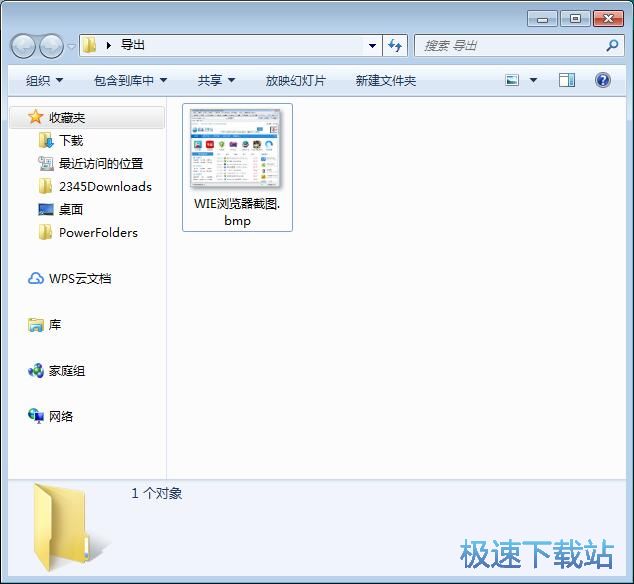Maximize the explorer window
634x584 pixels.
coord(575,19)
